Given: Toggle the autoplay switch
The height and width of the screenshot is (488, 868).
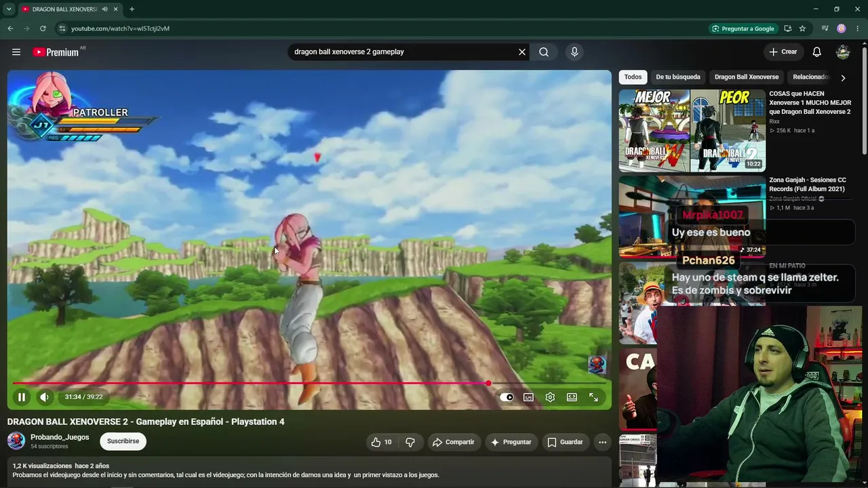Looking at the screenshot, I should 507,397.
